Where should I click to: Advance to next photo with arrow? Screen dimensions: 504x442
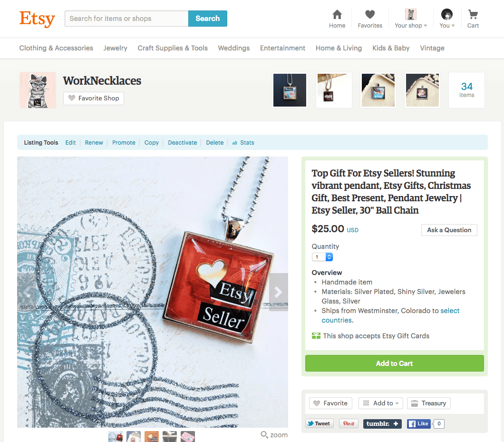[x=278, y=292]
